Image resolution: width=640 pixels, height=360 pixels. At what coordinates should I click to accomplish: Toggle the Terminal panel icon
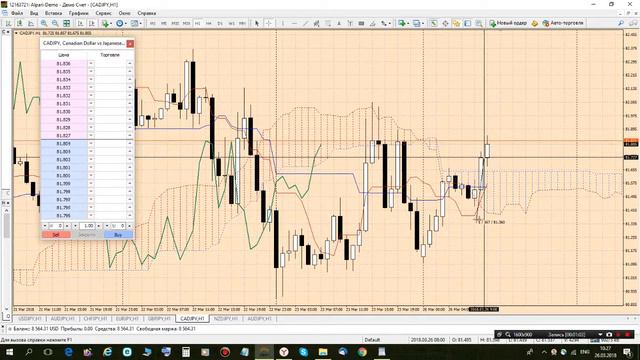click(467, 23)
